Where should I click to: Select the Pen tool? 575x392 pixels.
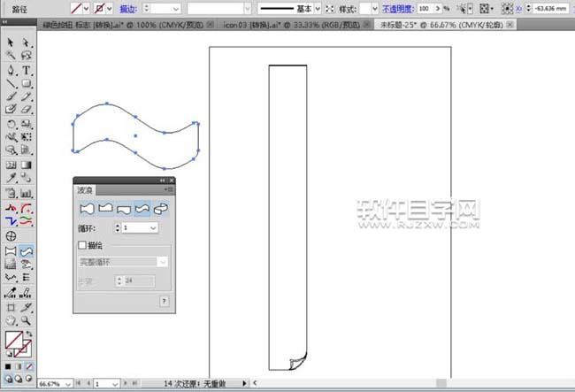click(x=11, y=70)
